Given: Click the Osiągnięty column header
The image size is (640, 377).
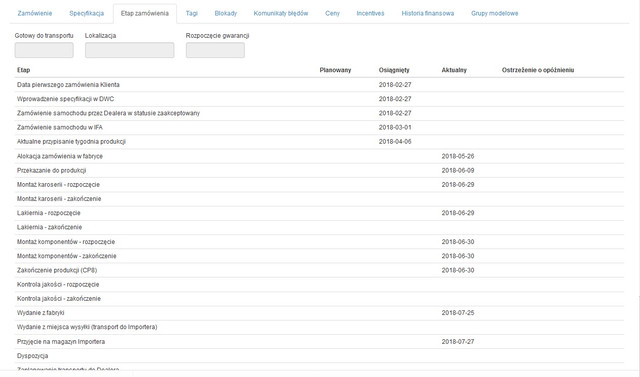Looking at the screenshot, I should (394, 70).
